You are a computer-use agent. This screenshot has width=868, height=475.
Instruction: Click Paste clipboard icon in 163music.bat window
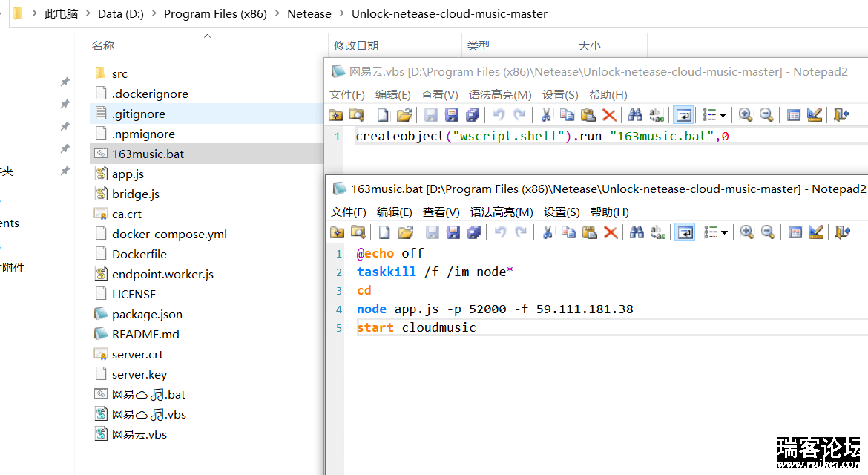pyautogui.click(x=590, y=232)
